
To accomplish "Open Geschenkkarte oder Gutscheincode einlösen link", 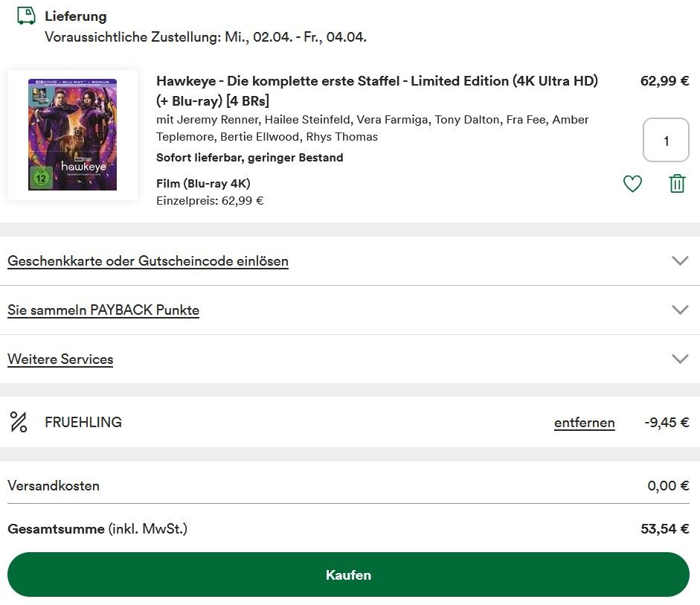I will coord(148,260).
